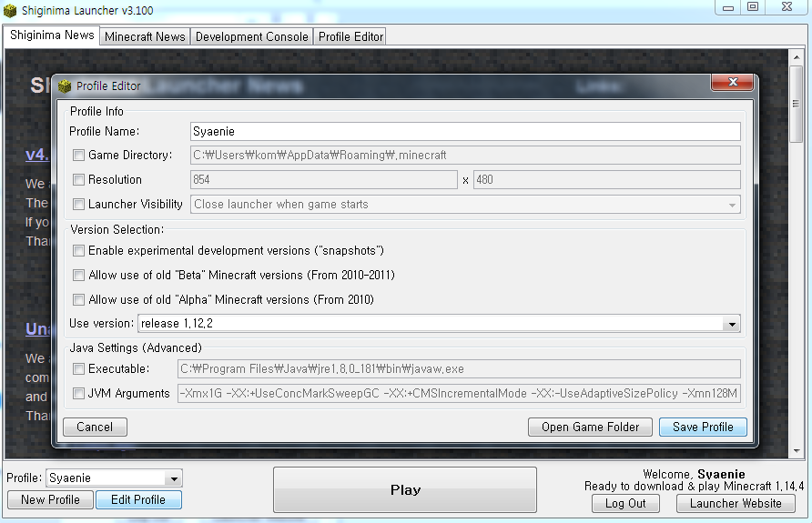812x523 pixels.
Task: Check the Launcher Visibility option
Action: (78, 205)
